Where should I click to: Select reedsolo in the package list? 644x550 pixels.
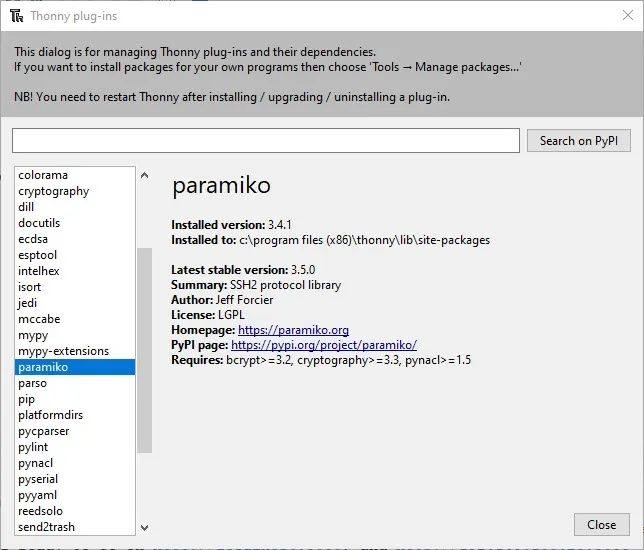point(75,511)
